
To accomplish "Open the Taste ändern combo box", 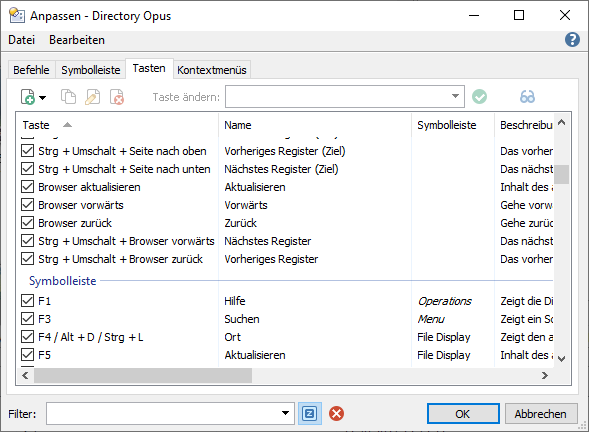I will [345, 97].
